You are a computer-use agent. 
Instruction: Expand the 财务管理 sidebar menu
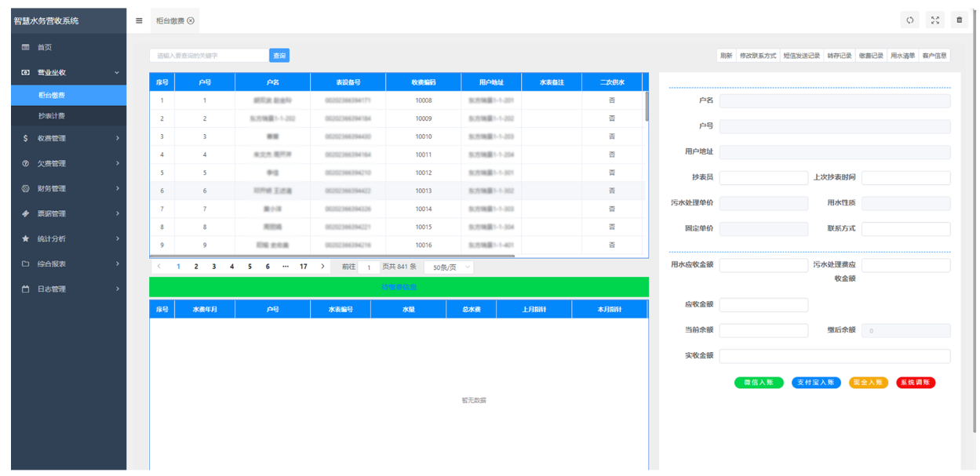52,188
